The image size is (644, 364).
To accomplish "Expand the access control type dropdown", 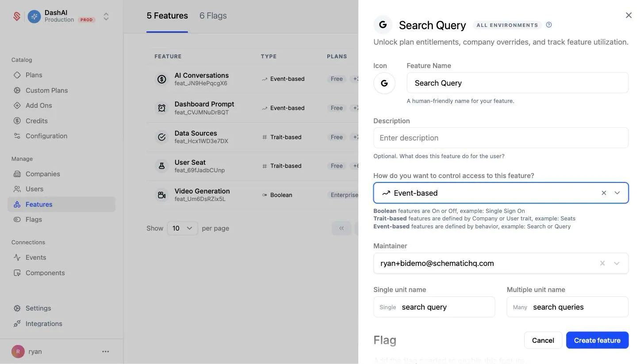I will click(617, 193).
